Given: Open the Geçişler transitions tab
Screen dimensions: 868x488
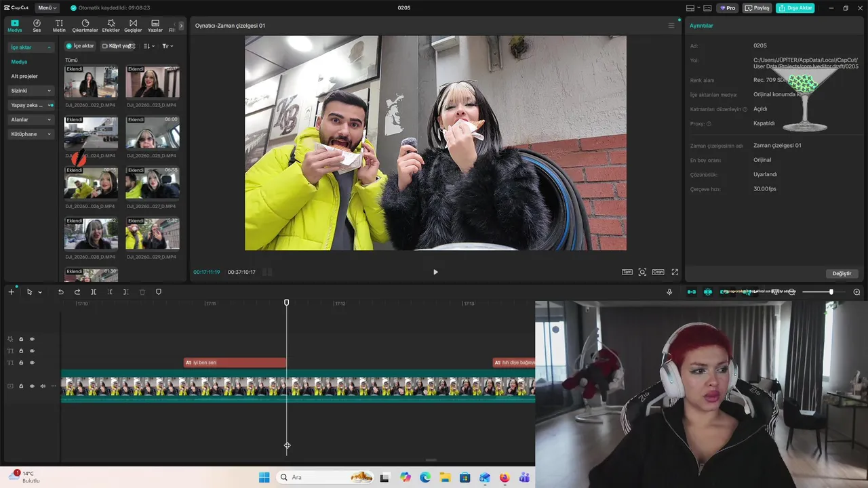Looking at the screenshot, I should click(x=133, y=26).
